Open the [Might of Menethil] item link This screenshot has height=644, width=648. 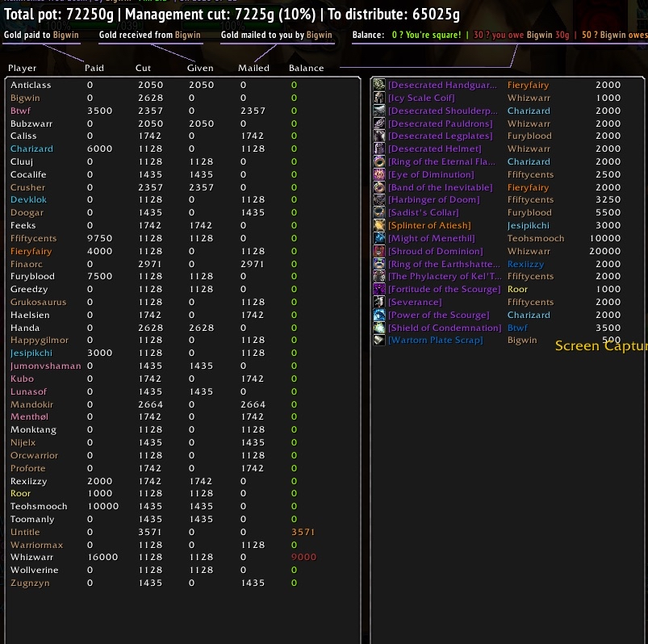pyautogui.click(x=432, y=239)
